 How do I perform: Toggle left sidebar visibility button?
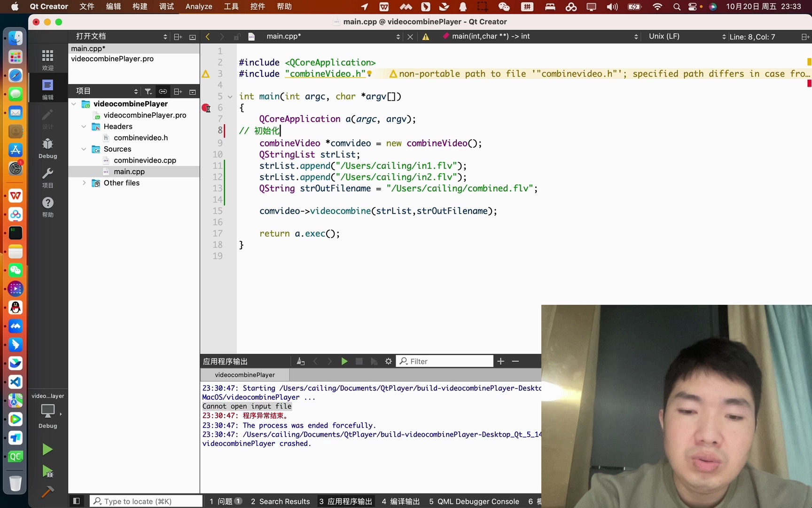[77, 501]
